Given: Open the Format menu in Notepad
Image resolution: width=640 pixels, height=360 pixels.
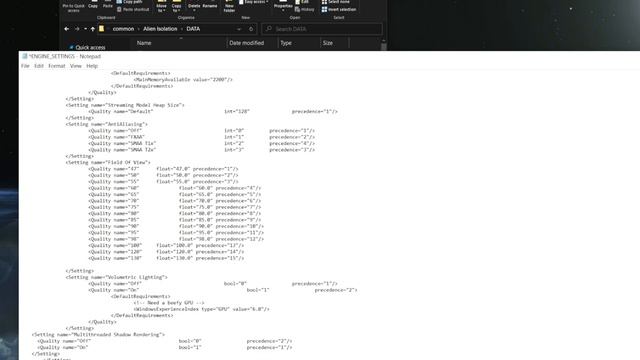Looking at the screenshot, I should (57, 66).
